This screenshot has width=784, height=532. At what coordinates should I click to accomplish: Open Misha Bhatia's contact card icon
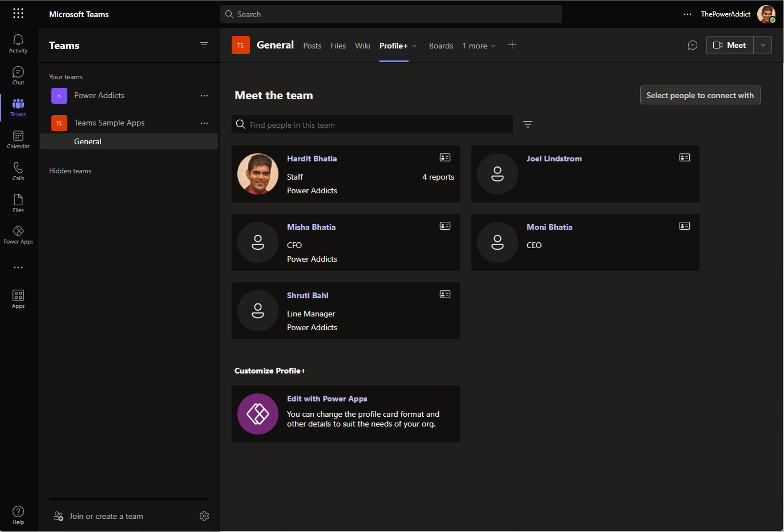[x=445, y=226]
